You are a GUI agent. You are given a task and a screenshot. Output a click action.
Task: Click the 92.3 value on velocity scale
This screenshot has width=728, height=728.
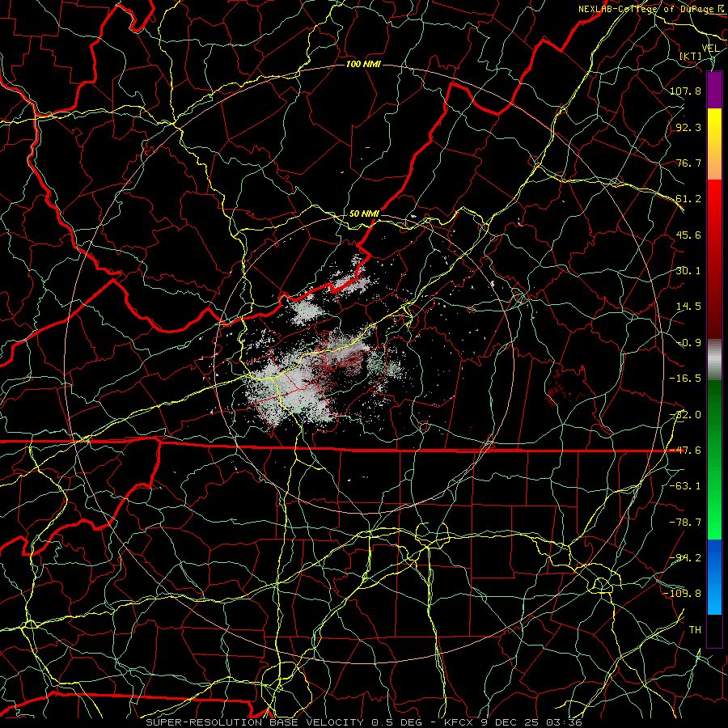coord(688,127)
